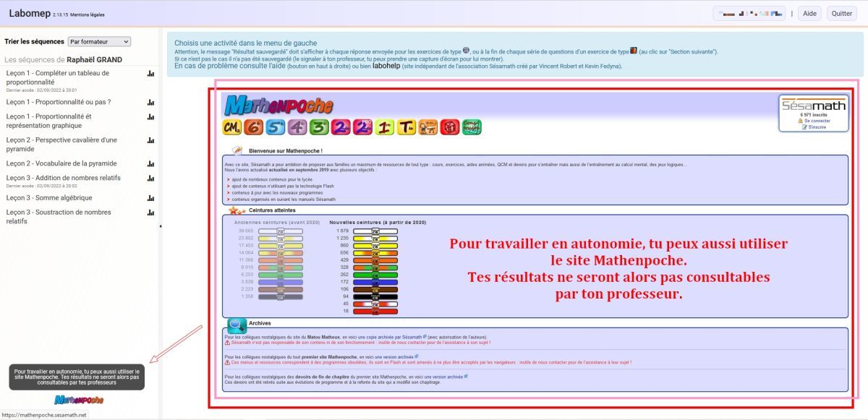
Task: View stats icon for Leçon 2 Vocabulaire de la pyramide
Action: [x=150, y=163]
